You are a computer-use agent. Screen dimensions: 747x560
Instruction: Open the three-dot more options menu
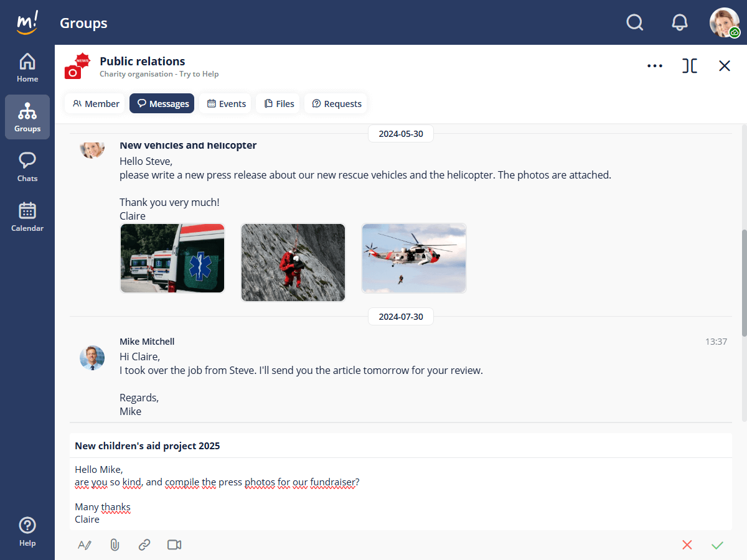coord(655,65)
